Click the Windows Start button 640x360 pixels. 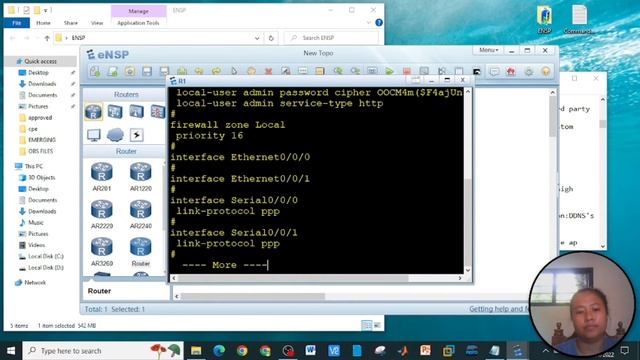pos(11,351)
